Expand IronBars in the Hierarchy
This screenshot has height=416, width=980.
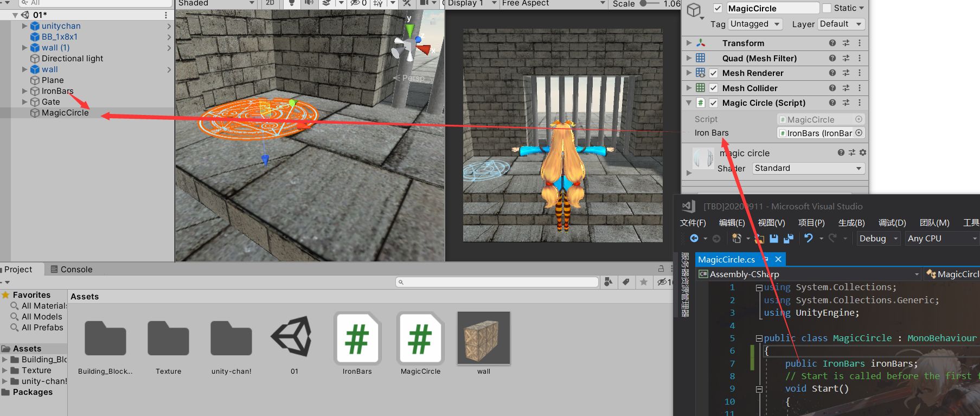(x=24, y=91)
